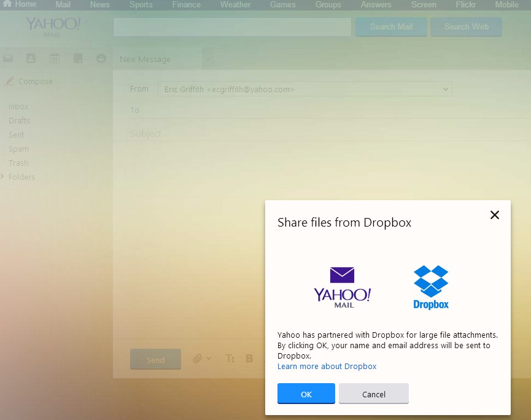Go to Mail in top navigation

63,5
